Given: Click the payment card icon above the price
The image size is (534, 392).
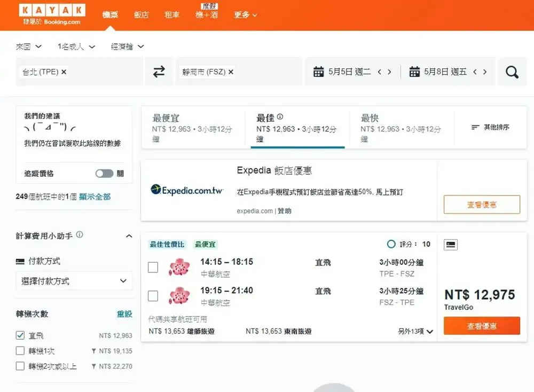Looking at the screenshot, I should [x=451, y=245].
